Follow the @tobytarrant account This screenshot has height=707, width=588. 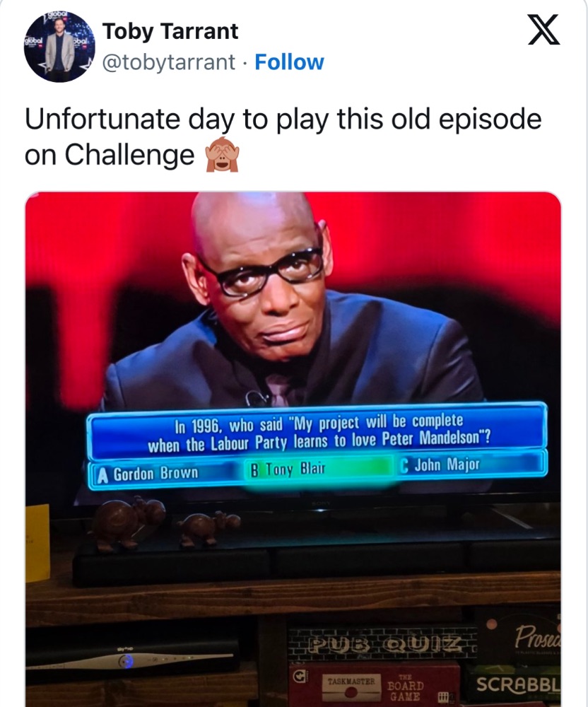(x=289, y=62)
